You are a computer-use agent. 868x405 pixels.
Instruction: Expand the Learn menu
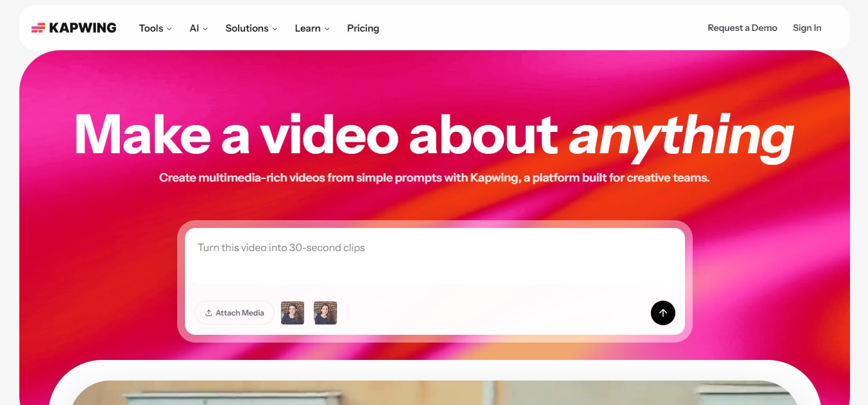tap(312, 28)
